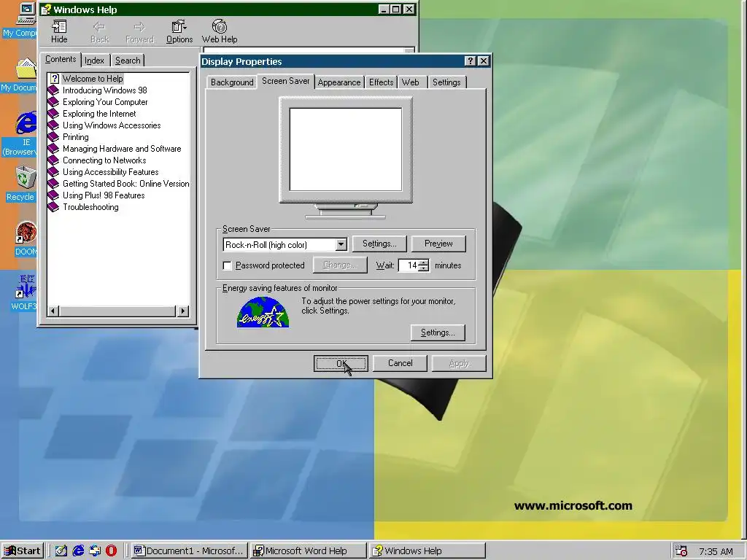Click the left arrow of Help contents scrollbar
747x560 pixels.
53,311
